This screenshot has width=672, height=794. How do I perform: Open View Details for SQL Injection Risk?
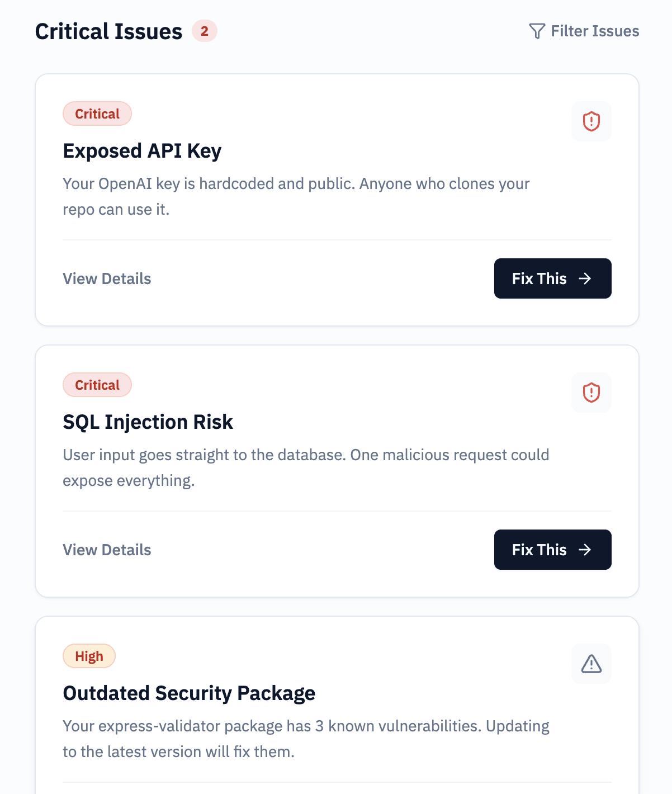[107, 550]
